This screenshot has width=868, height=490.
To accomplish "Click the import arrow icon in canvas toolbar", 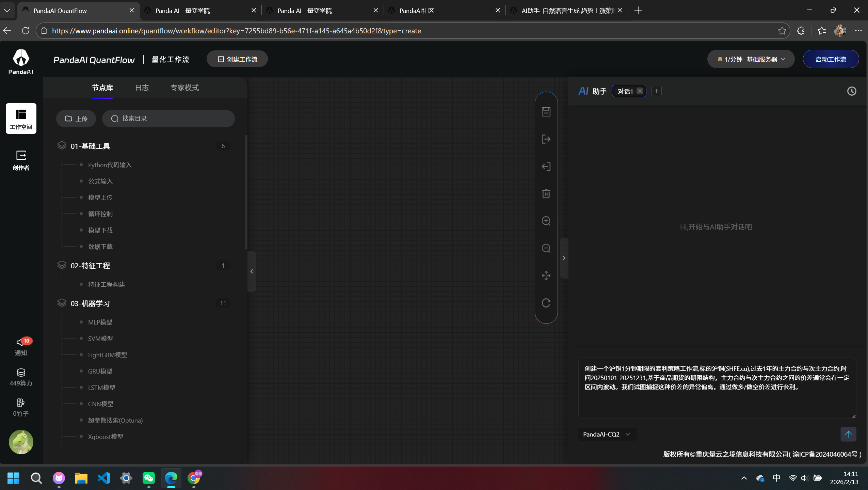I will click(x=546, y=166).
